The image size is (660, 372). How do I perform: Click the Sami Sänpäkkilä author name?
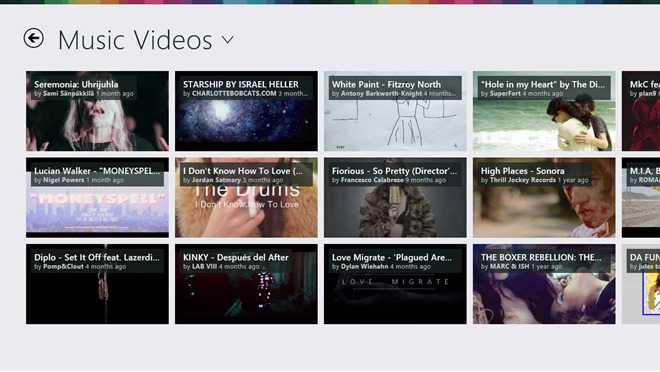[x=69, y=94]
